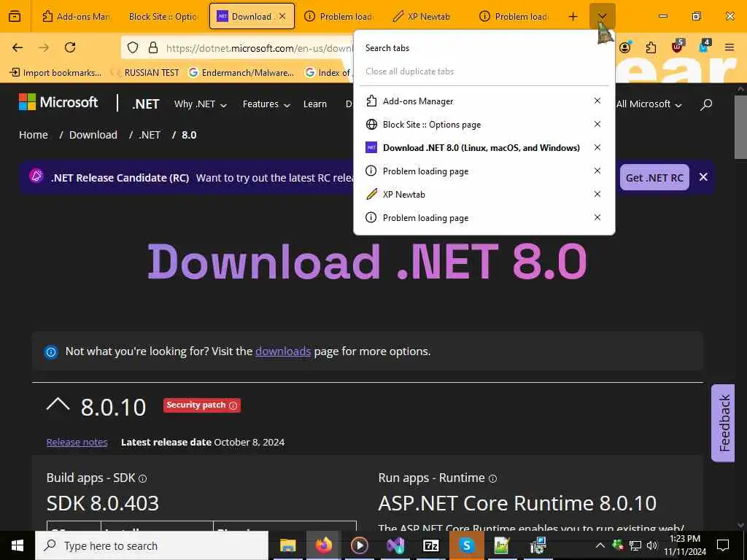Close Add-ons Manager from tab list

click(597, 101)
